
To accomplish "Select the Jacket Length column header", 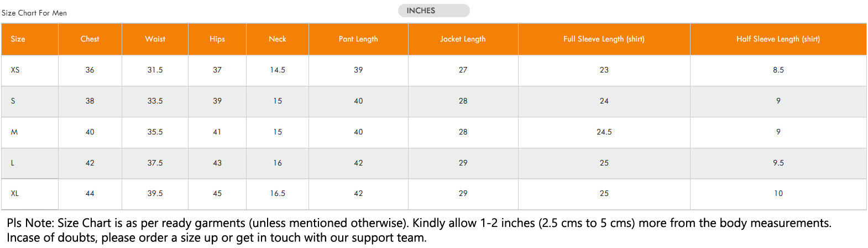I will [x=463, y=39].
